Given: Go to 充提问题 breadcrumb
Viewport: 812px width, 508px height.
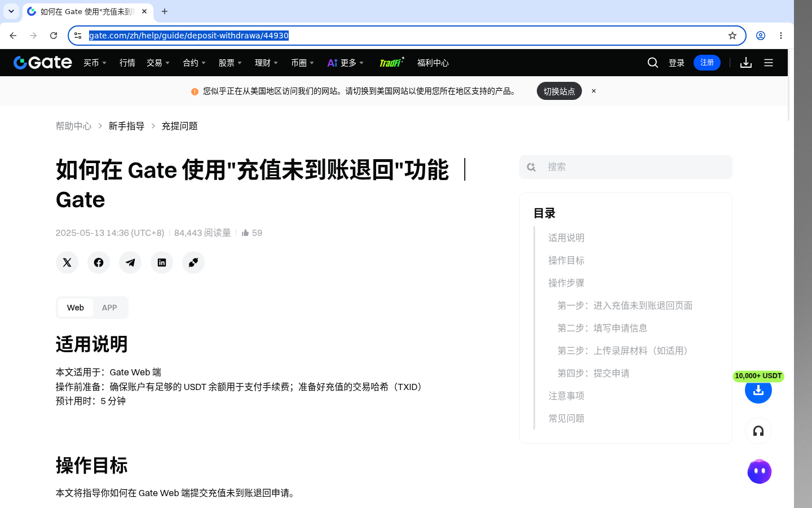Looking at the screenshot, I should 179,126.
